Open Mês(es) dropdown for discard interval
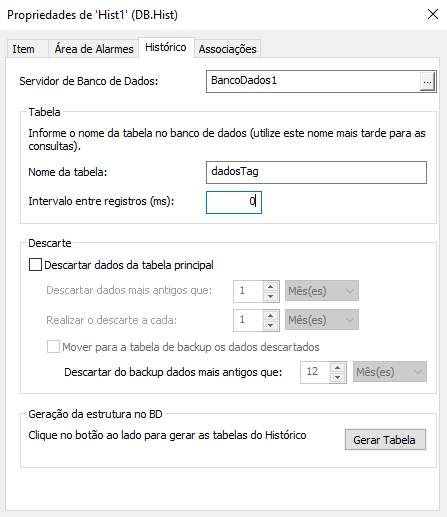This screenshot has height=517, width=447. coord(322,320)
